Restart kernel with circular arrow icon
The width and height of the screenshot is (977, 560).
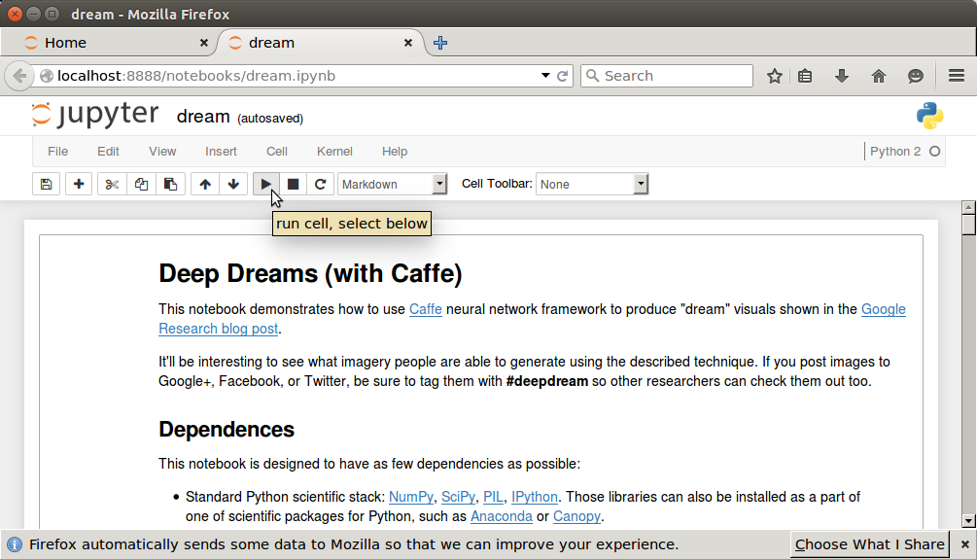[x=320, y=184]
